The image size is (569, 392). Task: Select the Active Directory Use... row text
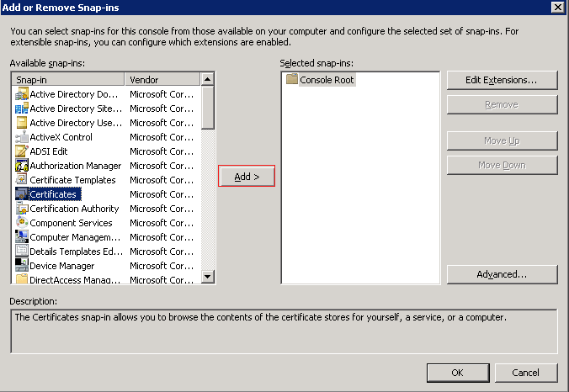76,123
